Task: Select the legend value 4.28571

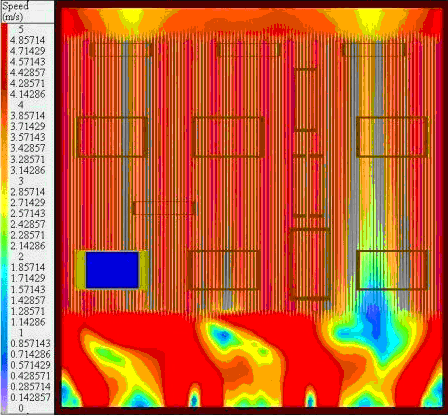Action: (x=28, y=83)
